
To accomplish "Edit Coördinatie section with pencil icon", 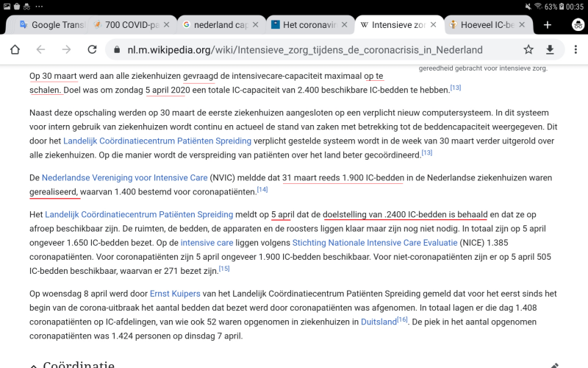I will [555, 365].
